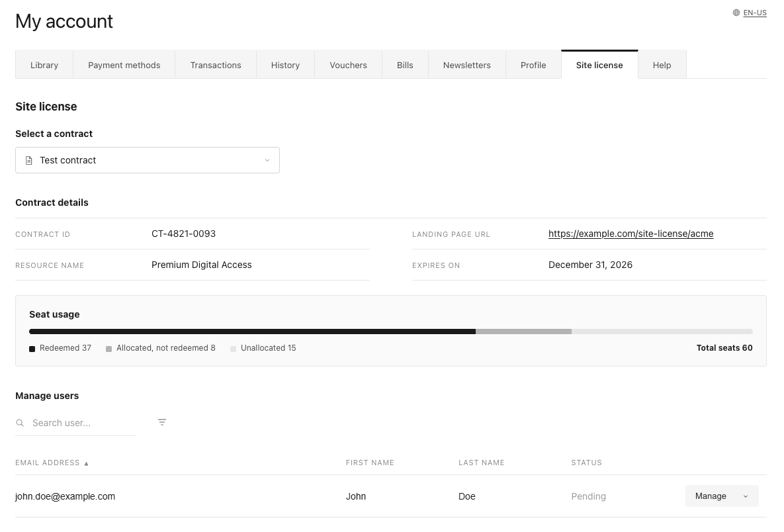
Task: Click the Allocated, not redeemed gray square
Action: (109, 349)
